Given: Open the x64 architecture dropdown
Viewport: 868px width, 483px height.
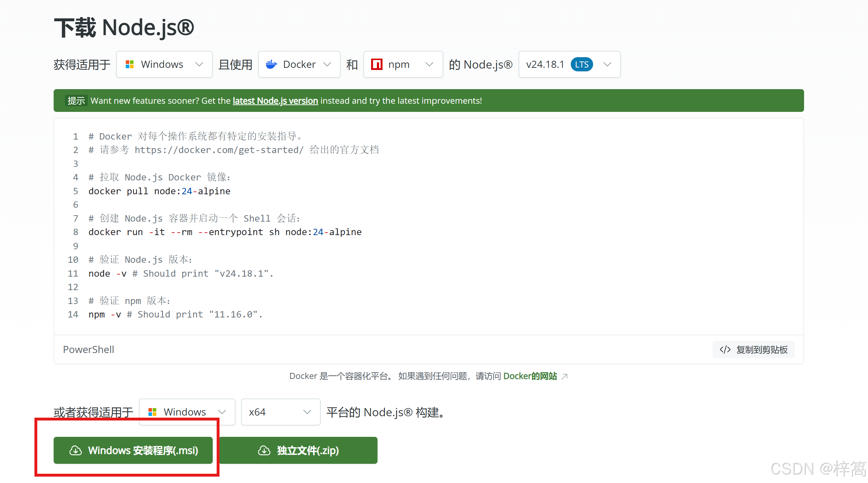Looking at the screenshot, I should pos(281,412).
